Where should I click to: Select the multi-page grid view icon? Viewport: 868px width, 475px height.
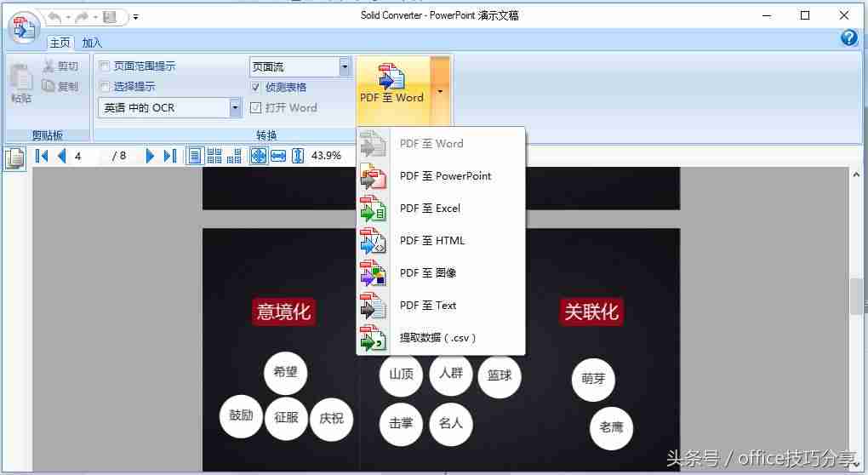(x=214, y=156)
